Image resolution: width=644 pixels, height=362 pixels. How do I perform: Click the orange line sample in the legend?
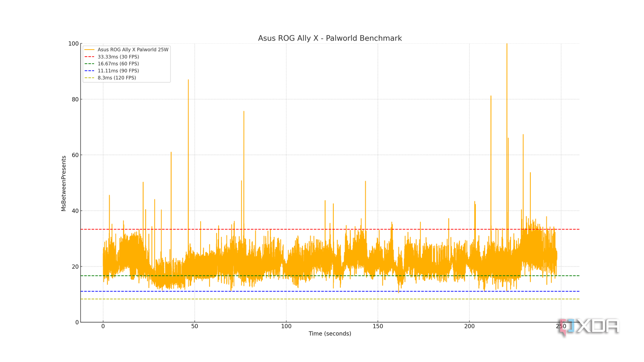tap(89, 50)
